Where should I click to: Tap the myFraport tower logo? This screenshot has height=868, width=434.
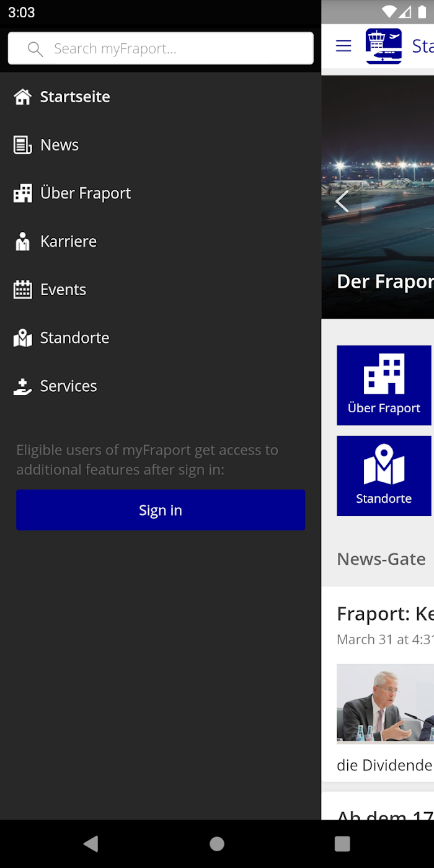[384, 46]
